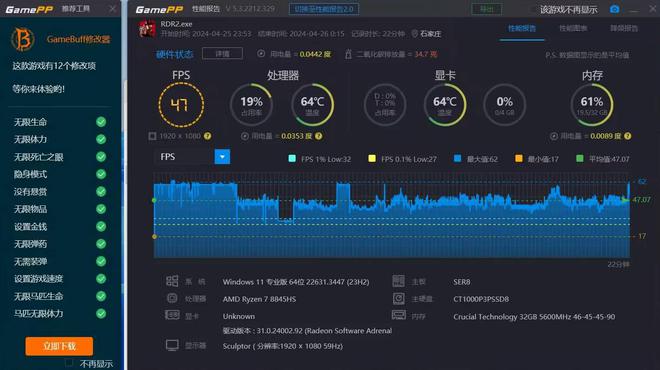Click blue 最大值 legend swatch
660x370 pixels.
point(458,159)
